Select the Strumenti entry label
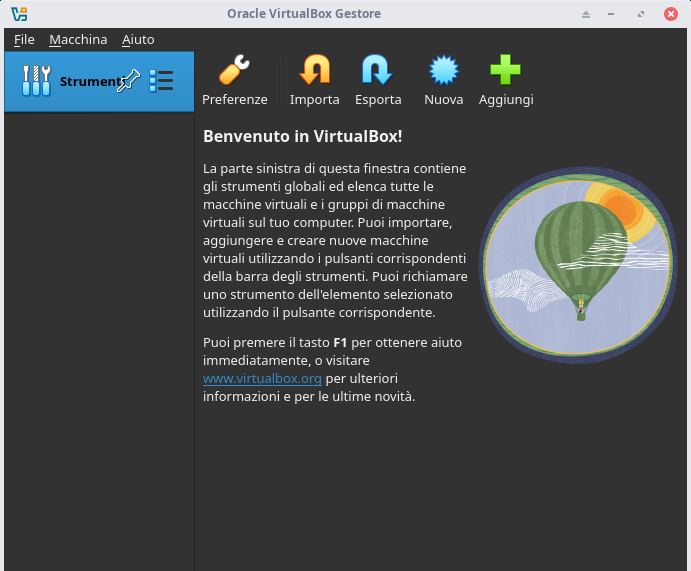This screenshot has width=691, height=571. point(86,81)
